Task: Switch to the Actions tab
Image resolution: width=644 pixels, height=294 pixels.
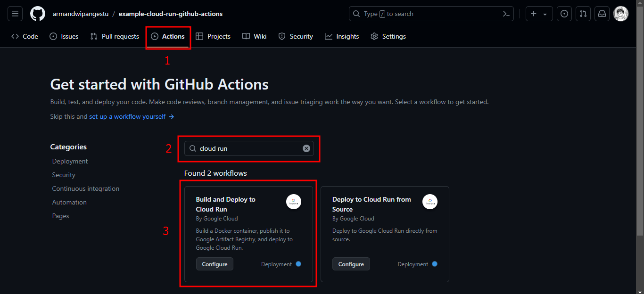Action: coord(168,36)
